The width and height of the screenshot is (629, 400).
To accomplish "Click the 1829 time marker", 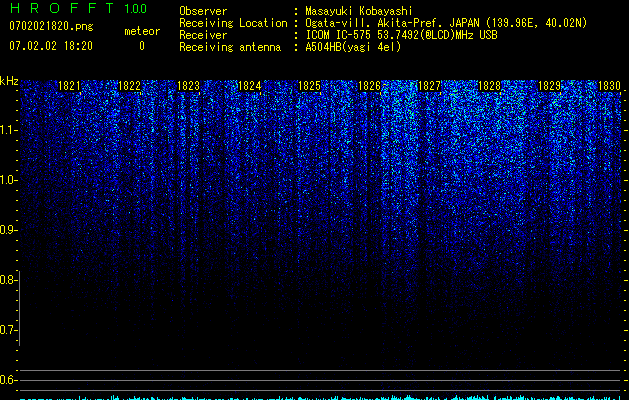I will coord(549,86).
